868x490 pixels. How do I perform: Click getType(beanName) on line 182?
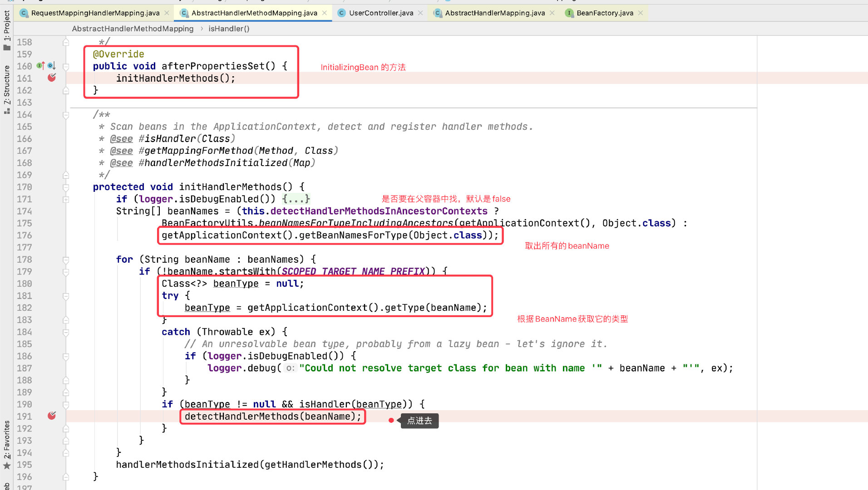tap(433, 308)
